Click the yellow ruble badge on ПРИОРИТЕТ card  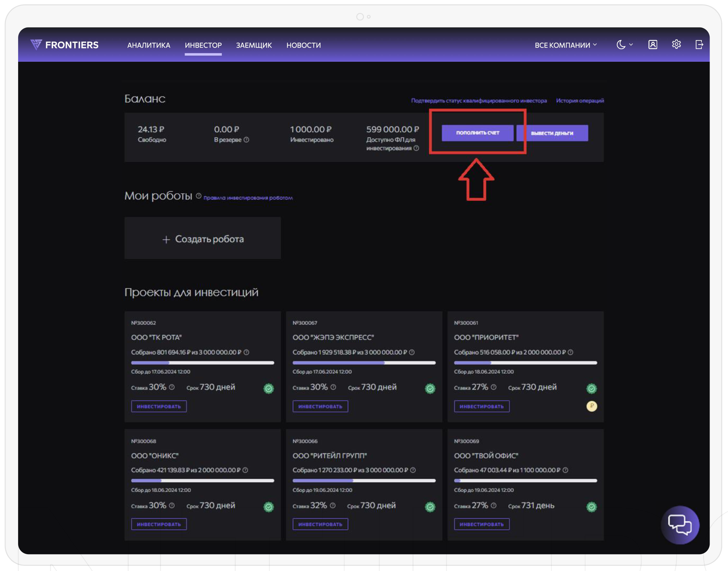[591, 406]
